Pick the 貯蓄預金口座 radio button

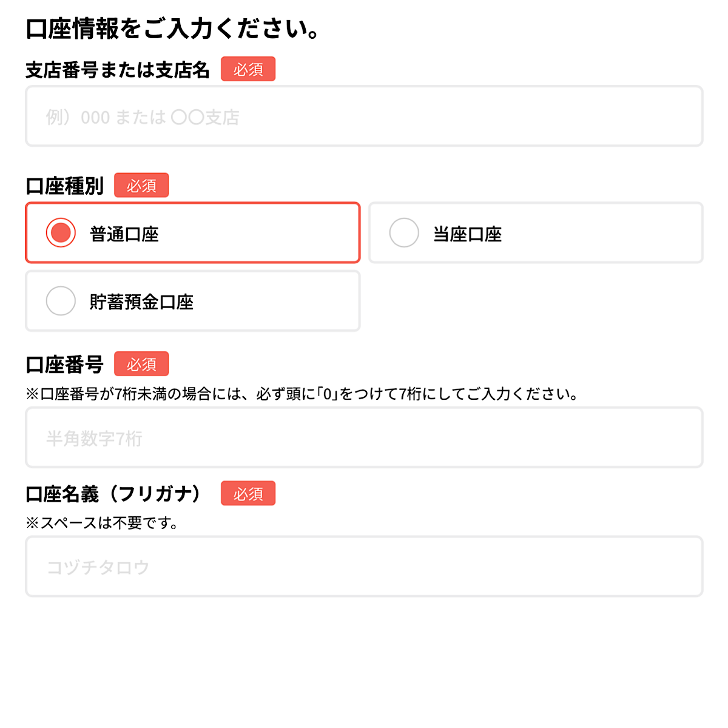(61, 301)
